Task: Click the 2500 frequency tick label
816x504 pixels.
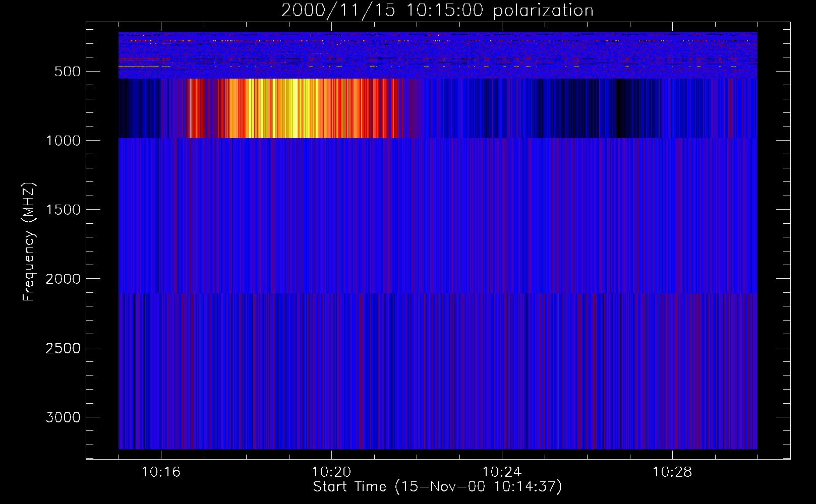Action: pos(63,348)
